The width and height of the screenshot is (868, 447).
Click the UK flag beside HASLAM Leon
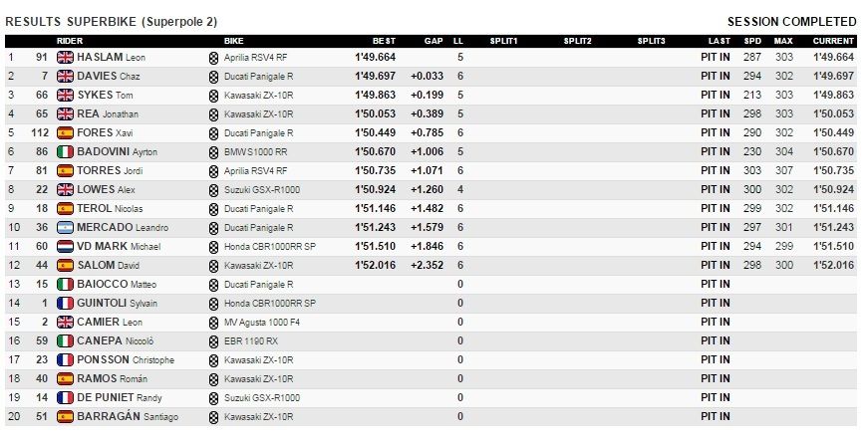[65, 57]
